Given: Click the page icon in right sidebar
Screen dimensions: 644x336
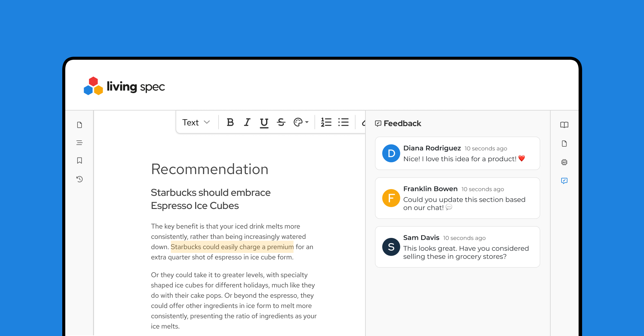Looking at the screenshot, I should point(564,144).
